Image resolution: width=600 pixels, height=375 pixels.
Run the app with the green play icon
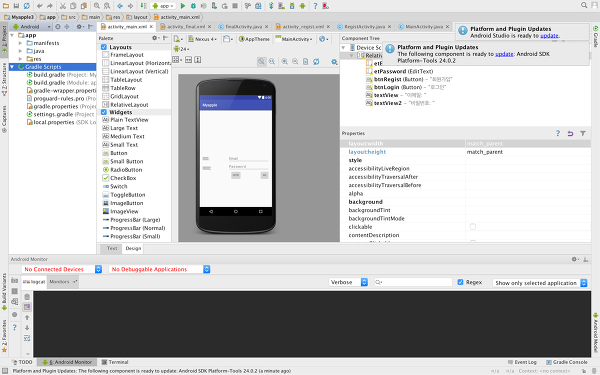tap(183, 6)
